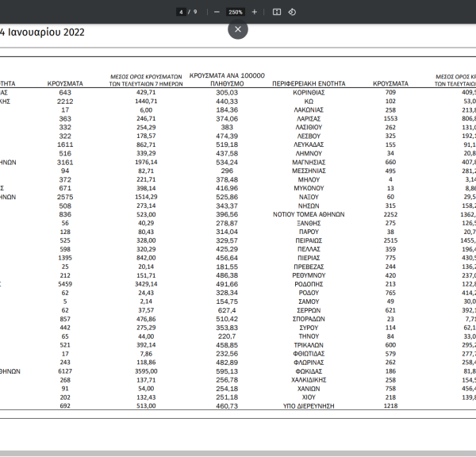Select the 'ΝΟΤΙΟΥ ΤΟΜΕΑ ΑΘΗΝΩΝ' region name

309,214
